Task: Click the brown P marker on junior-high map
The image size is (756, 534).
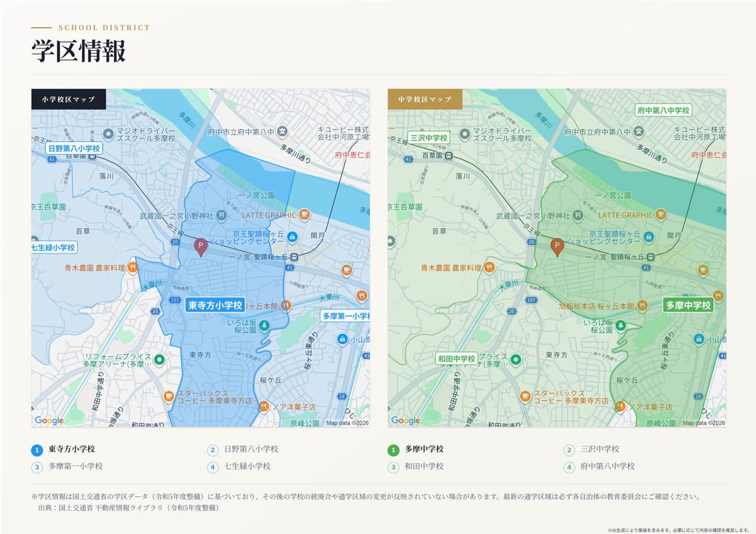Action: tap(557, 247)
